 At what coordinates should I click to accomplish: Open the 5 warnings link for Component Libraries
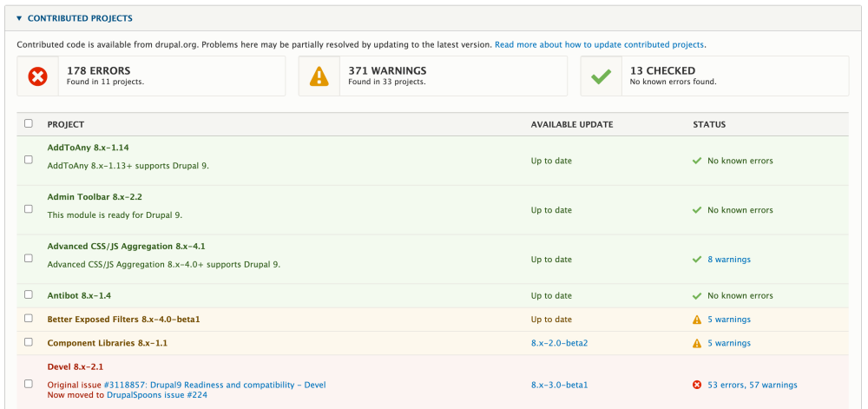pos(729,343)
